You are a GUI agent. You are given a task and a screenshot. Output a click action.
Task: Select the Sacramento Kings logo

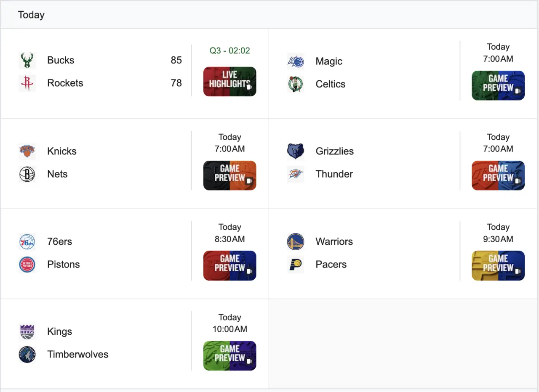[27, 331]
